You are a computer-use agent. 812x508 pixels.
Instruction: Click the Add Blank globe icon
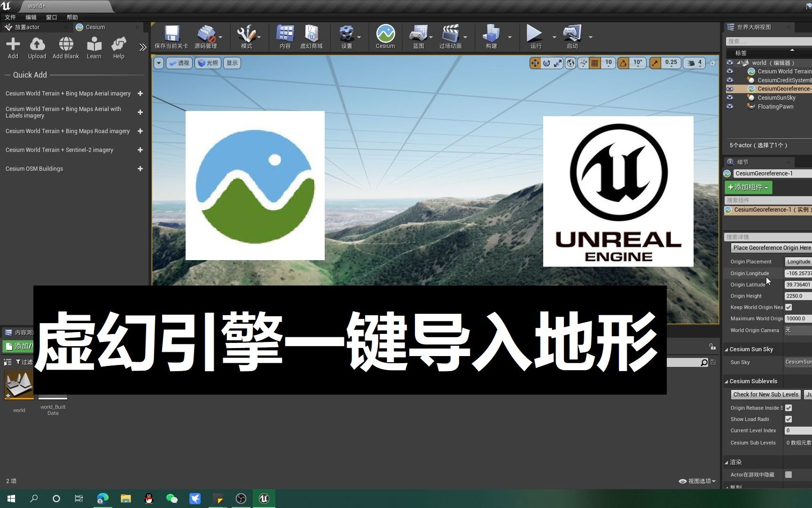66,45
